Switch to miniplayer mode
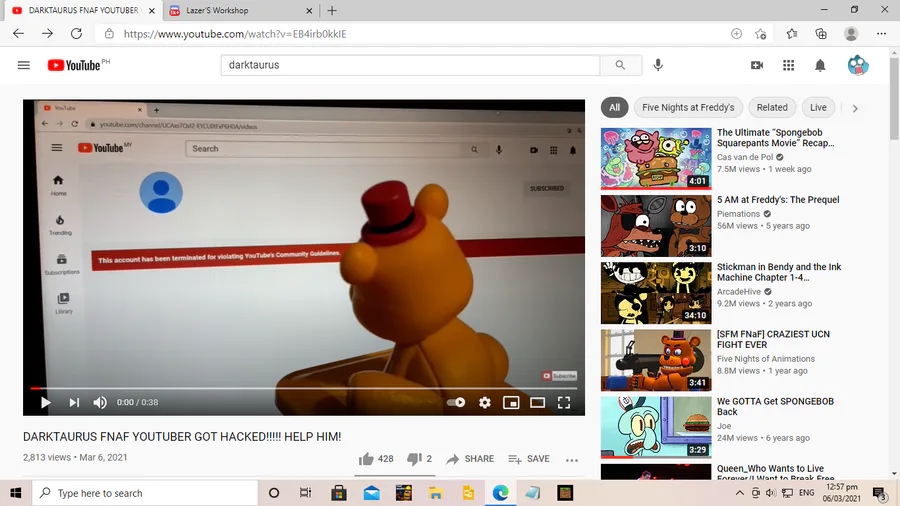 point(511,403)
